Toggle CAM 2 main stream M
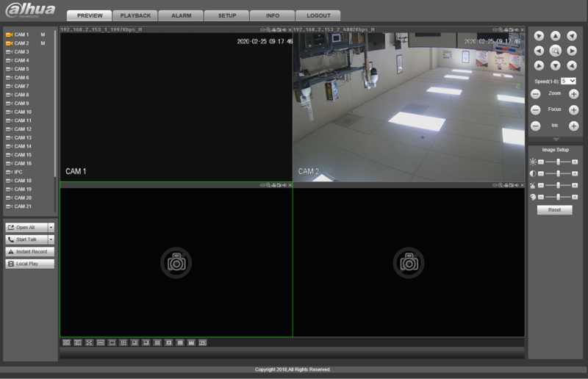The width and height of the screenshot is (588, 379). click(43, 43)
